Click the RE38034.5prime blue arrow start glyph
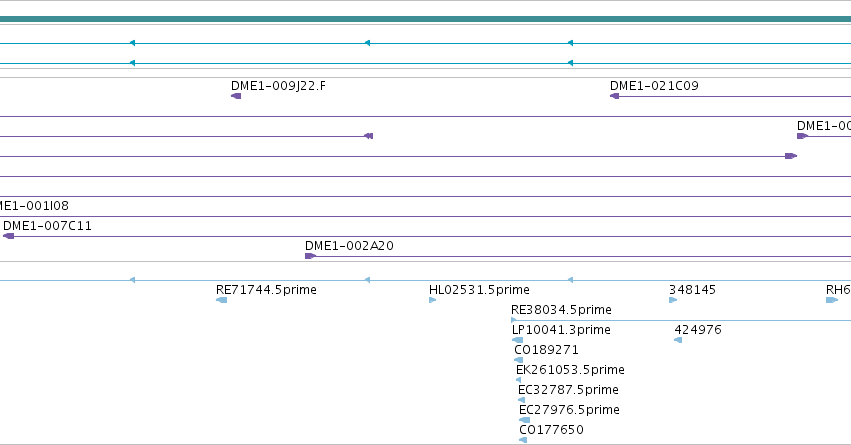The image size is (851, 445). click(514, 320)
